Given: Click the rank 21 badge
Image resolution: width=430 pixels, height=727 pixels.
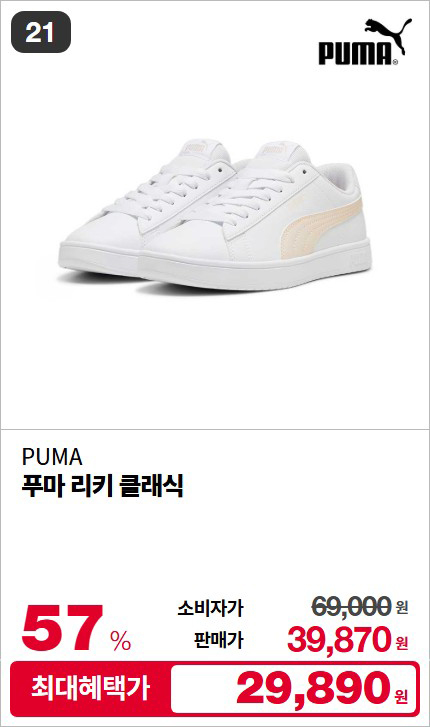Looking at the screenshot, I should click(x=41, y=32).
